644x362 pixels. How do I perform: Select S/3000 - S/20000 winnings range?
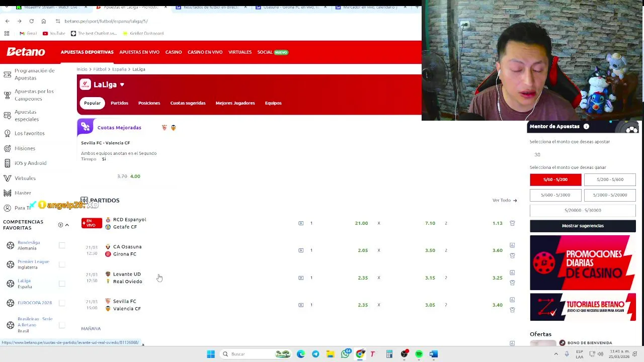pos(610,195)
